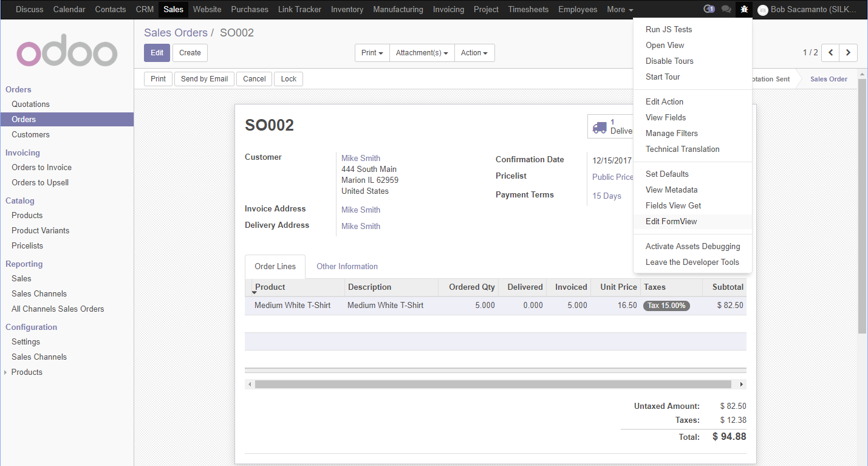Open Invoicing app in top menu

[448, 9]
